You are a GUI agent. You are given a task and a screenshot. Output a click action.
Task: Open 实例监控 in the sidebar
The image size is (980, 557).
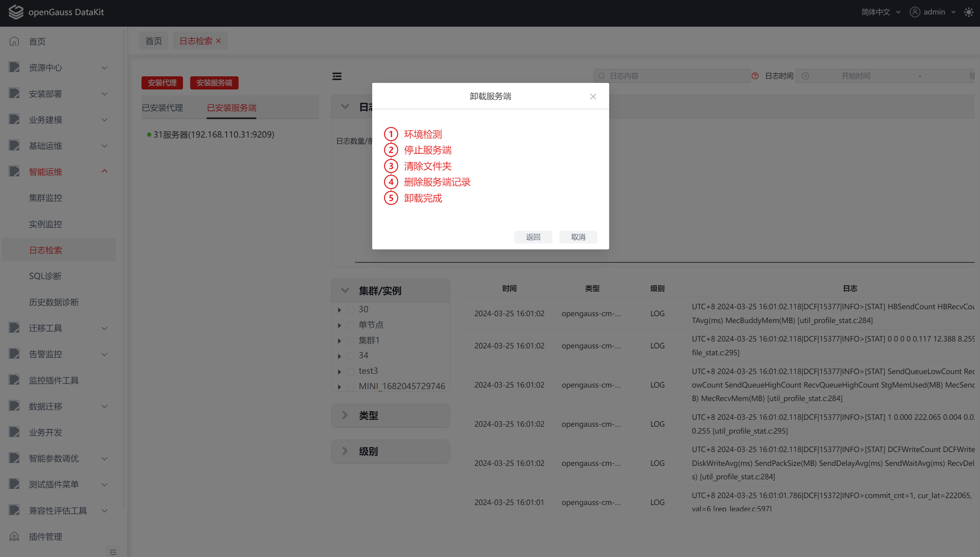tap(45, 224)
